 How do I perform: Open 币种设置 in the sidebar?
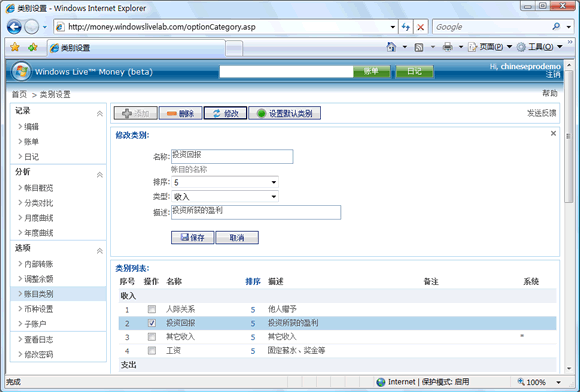click(x=38, y=309)
